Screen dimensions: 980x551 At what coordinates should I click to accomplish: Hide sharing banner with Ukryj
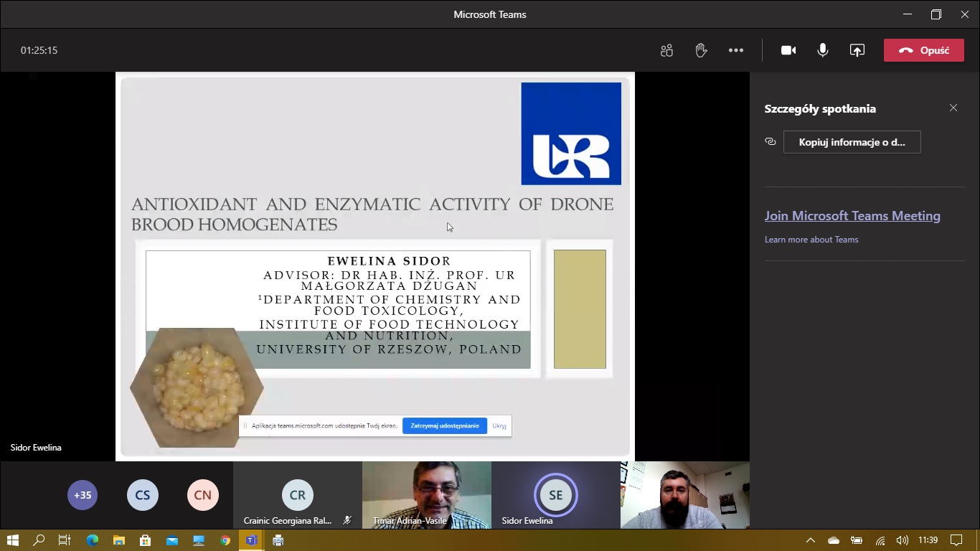(499, 426)
